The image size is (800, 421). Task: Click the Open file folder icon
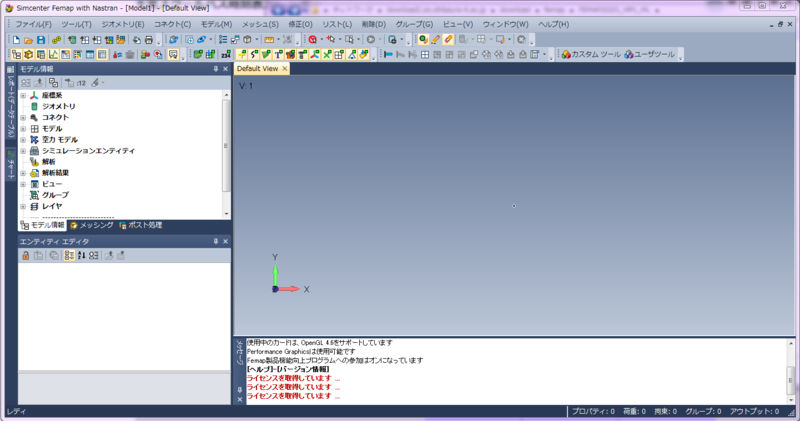point(27,39)
